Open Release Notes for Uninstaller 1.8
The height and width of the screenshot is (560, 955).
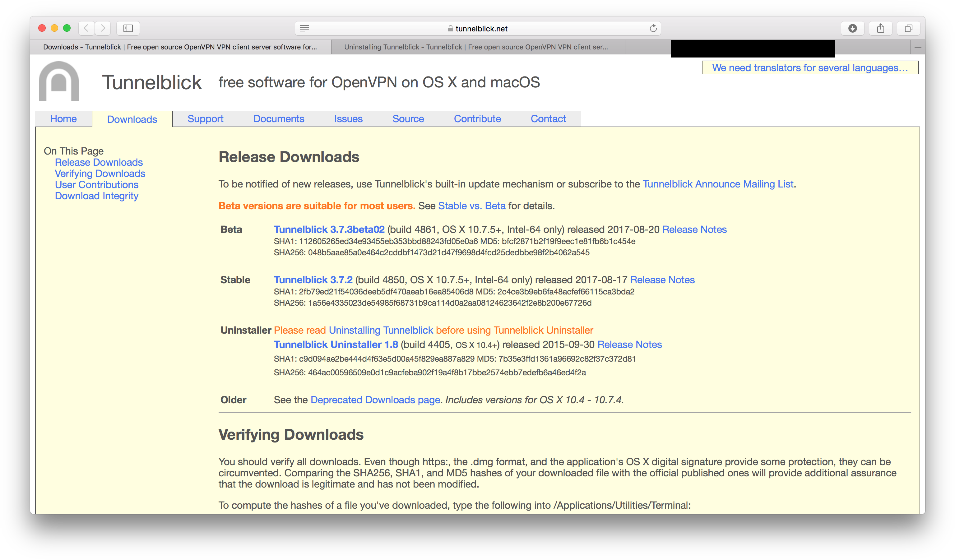[x=629, y=345]
